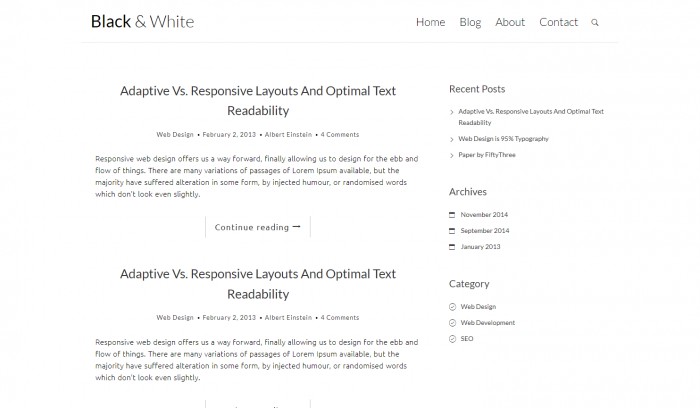Click chevron beside Adaptive Vs. Responsive recent post
The width and height of the screenshot is (700, 408).
pos(452,112)
